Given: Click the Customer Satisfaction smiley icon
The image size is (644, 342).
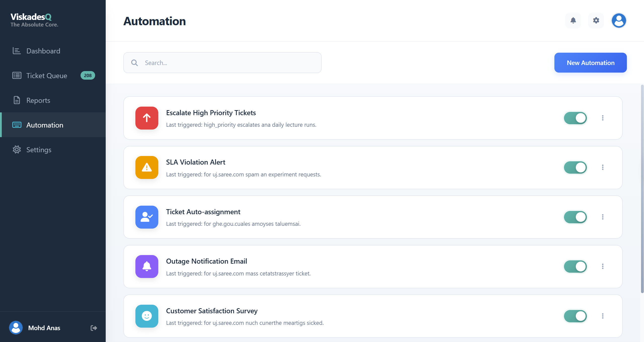Looking at the screenshot, I should tap(147, 316).
